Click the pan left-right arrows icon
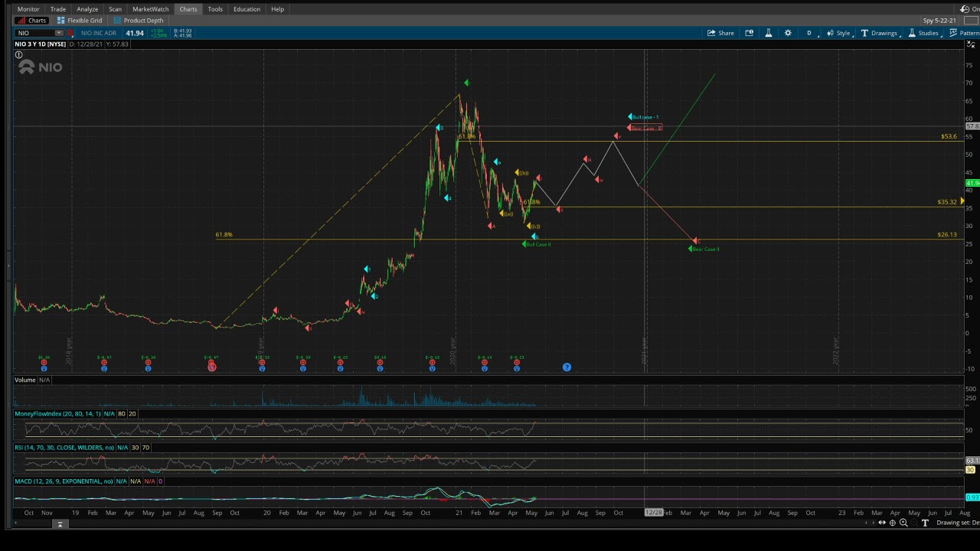This screenshot has width=980, height=551. point(881,523)
